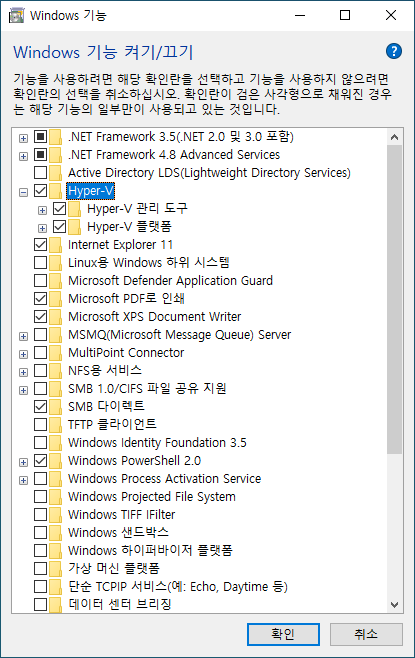Enable Windows Process Activation Service checkbox
The height and width of the screenshot is (658, 415).
(40, 478)
